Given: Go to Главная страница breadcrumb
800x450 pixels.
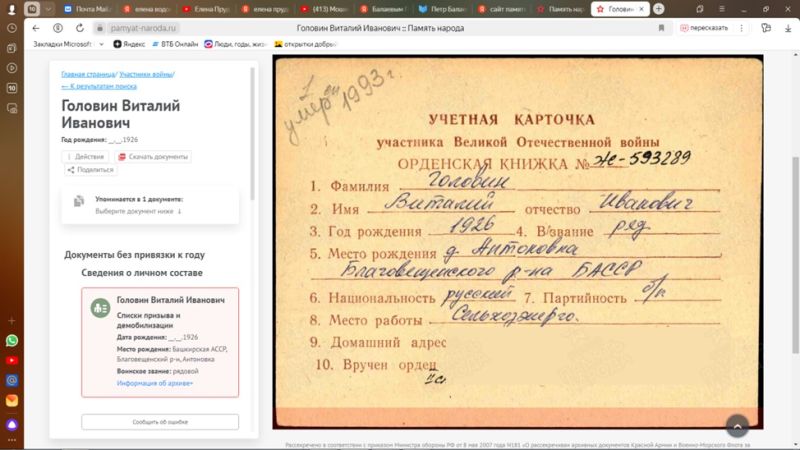Looking at the screenshot, I should [88, 74].
